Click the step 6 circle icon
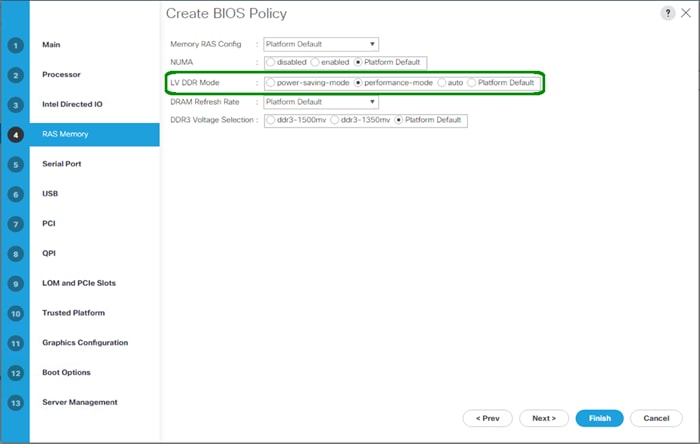This screenshot has width=700, height=444. click(x=16, y=195)
